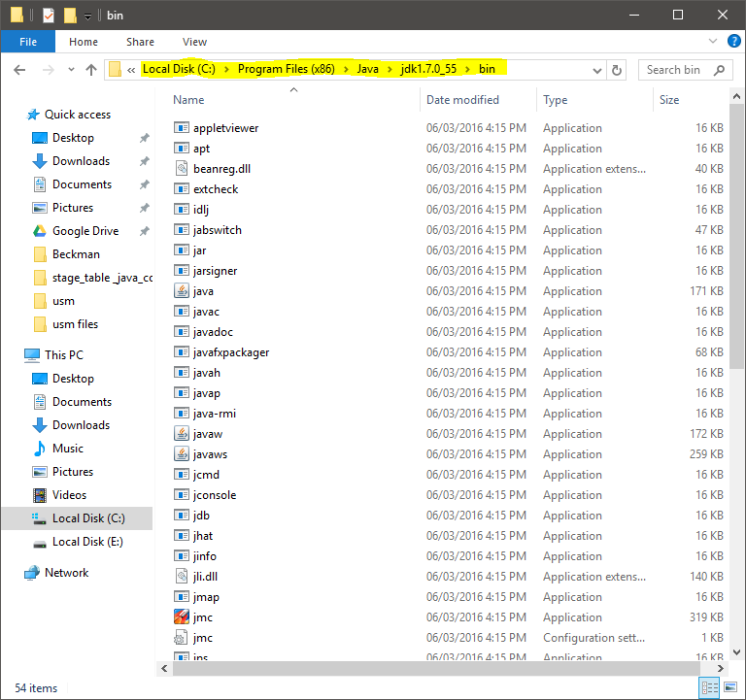The height and width of the screenshot is (700, 746).
Task: Click the jmc application rocket icon
Action: click(x=182, y=617)
